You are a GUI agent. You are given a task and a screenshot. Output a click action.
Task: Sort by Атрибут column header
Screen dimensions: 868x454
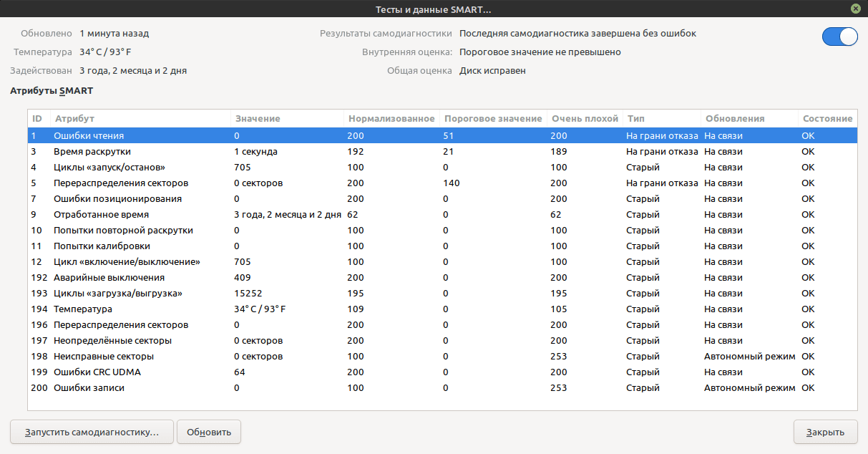[74, 118]
